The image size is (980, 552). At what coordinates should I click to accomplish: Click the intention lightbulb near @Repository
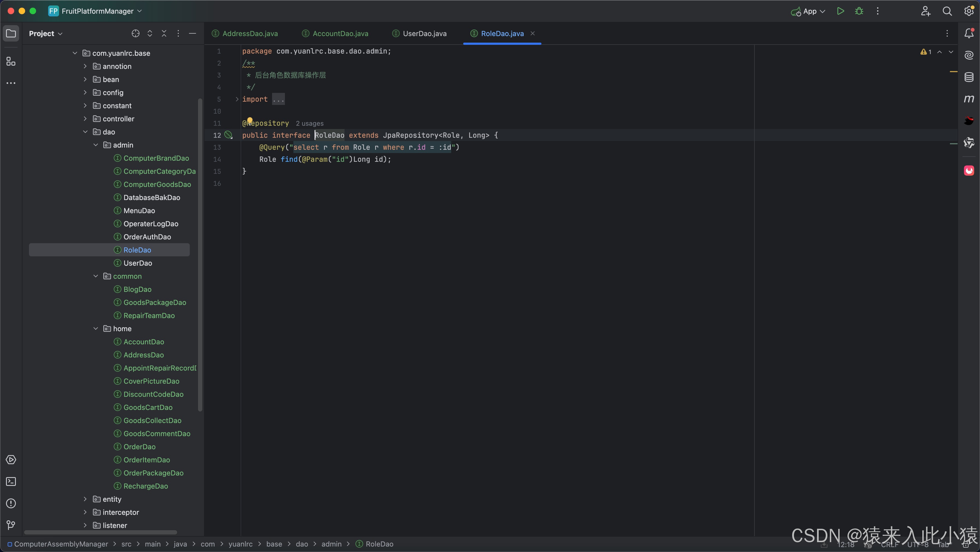point(250,120)
